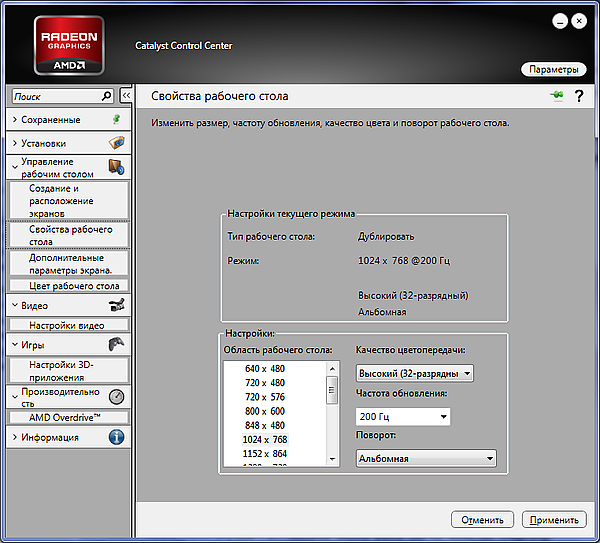Select 1024 x 768 resolution
The image size is (600, 543).
[265, 439]
